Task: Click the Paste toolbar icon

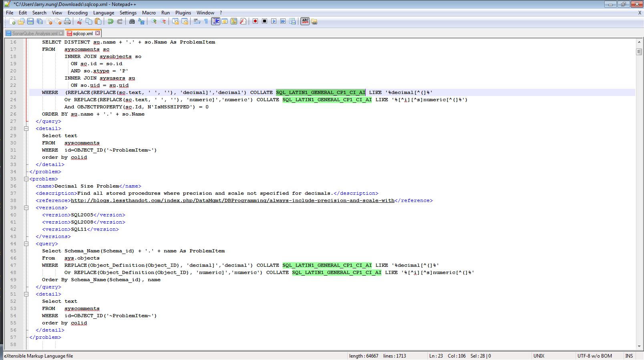Action: [x=98, y=21]
